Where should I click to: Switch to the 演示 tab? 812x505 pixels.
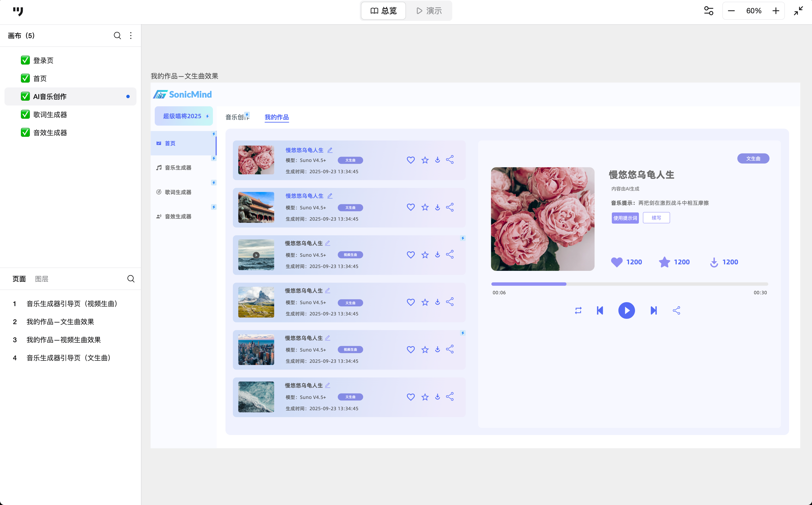(x=429, y=11)
